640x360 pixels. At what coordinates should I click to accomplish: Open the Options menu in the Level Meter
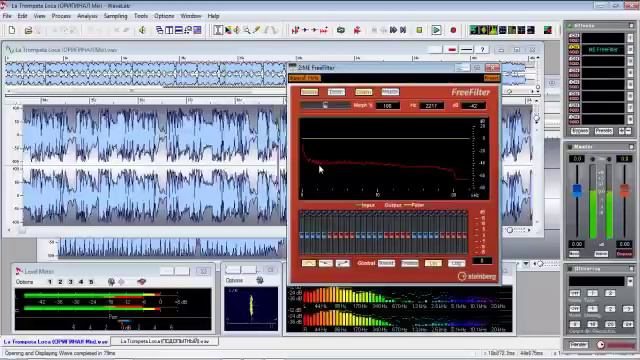coord(24,282)
